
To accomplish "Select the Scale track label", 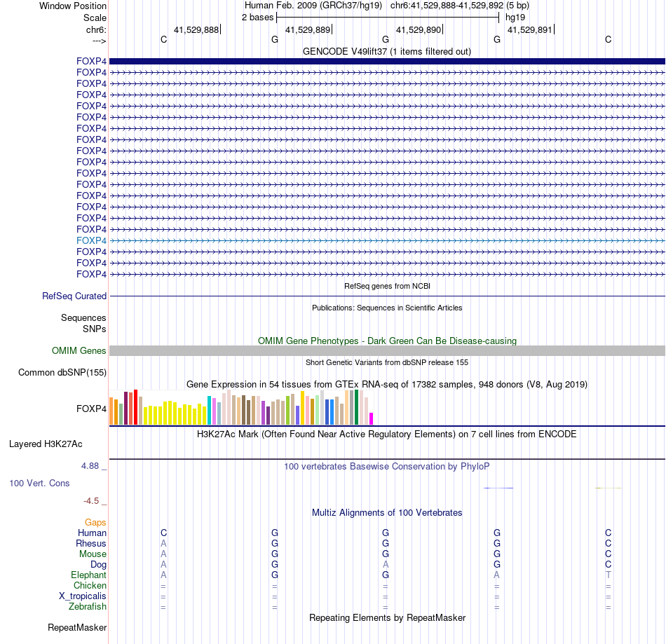I will click(x=95, y=18).
